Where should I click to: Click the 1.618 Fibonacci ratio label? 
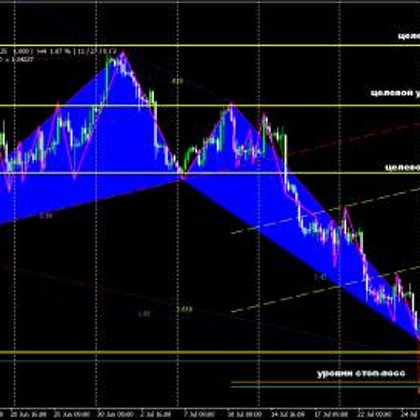[184, 309]
